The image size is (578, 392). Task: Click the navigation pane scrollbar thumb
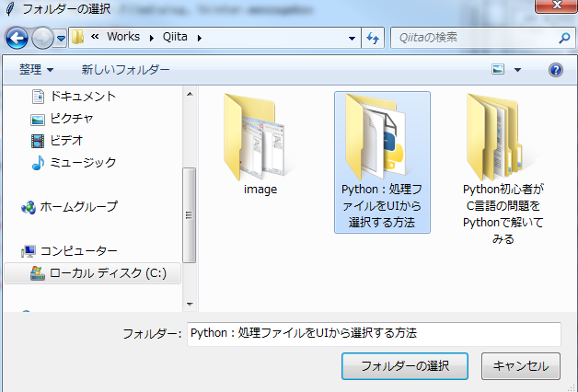(x=189, y=215)
